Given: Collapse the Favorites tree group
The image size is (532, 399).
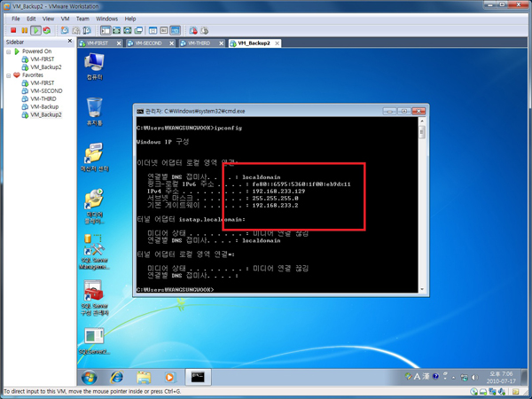Looking at the screenshot, I should click(x=9, y=75).
